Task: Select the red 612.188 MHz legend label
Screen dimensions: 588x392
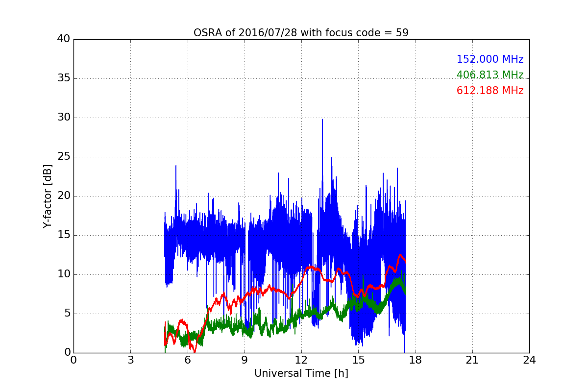Action: point(490,91)
